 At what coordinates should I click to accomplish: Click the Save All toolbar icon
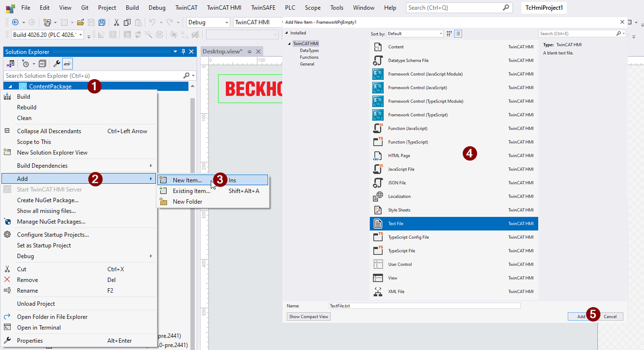pyautogui.click(x=102, y=22)
